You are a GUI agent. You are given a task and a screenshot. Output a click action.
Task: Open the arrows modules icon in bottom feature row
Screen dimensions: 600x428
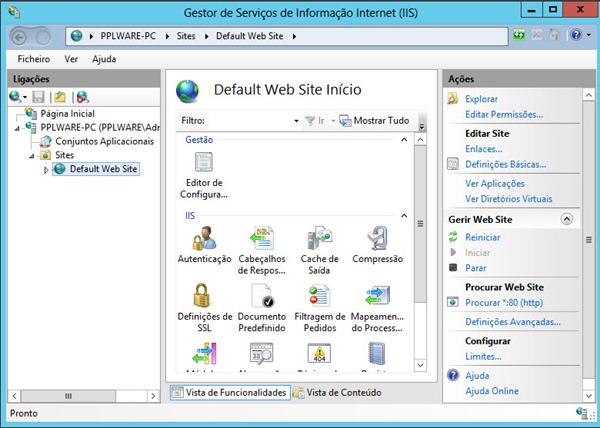[204, 353]
